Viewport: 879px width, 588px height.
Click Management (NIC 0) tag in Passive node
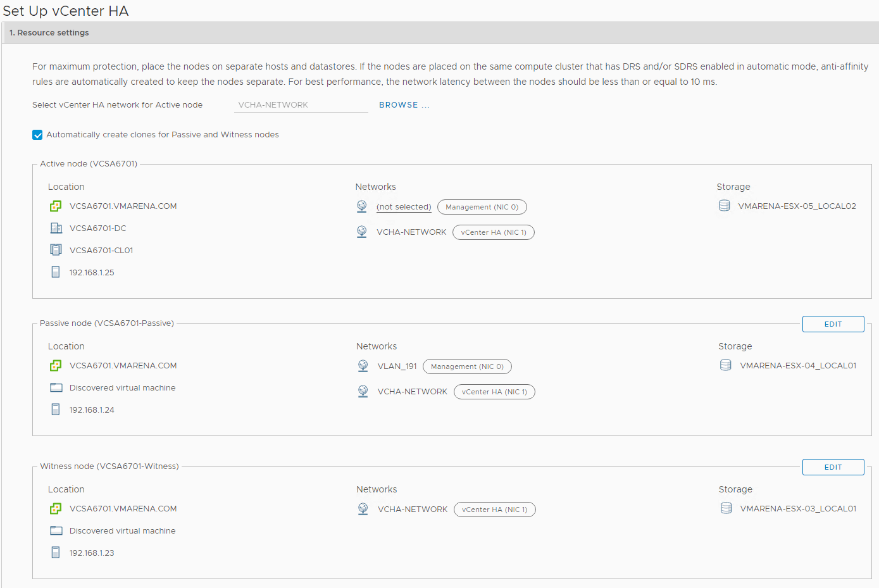[x=467, y=366]
